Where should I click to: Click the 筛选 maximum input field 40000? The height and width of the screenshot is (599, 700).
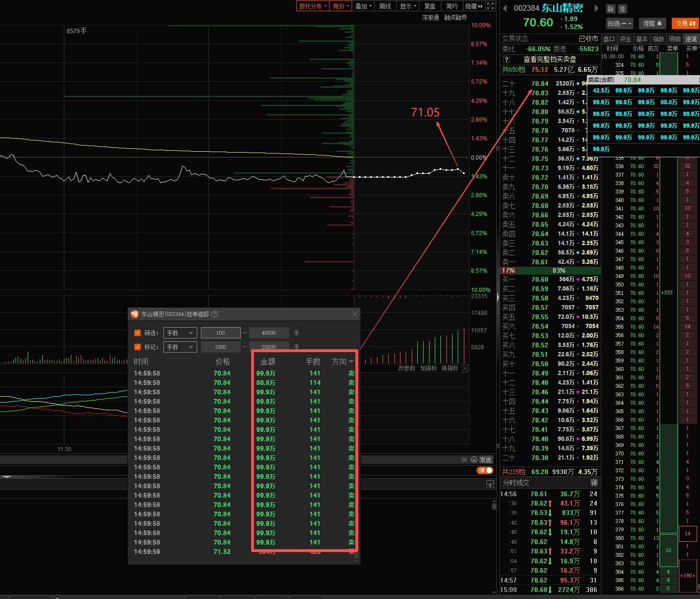269,333
